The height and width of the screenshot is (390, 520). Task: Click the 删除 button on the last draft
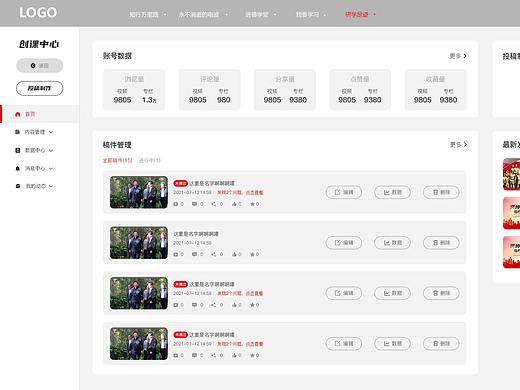441,344
